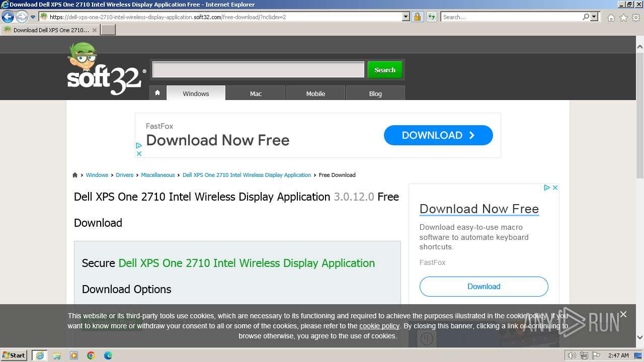
Task: Open the media player taskbar icon
Action: [74, 355]
